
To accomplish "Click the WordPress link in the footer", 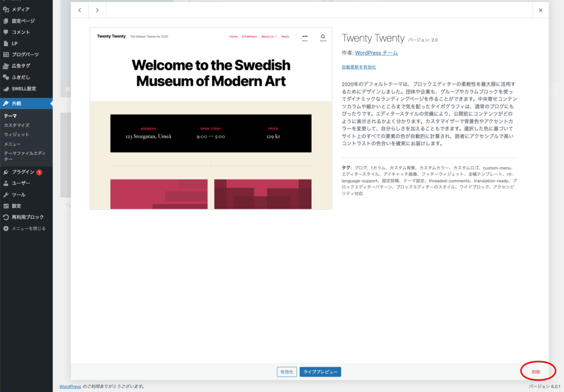I will (70, 386).
